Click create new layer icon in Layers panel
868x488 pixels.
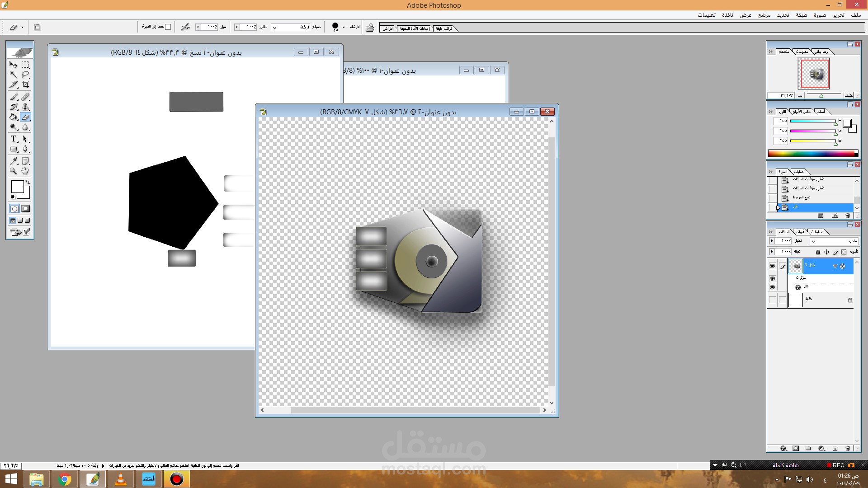tap(835, 448)
